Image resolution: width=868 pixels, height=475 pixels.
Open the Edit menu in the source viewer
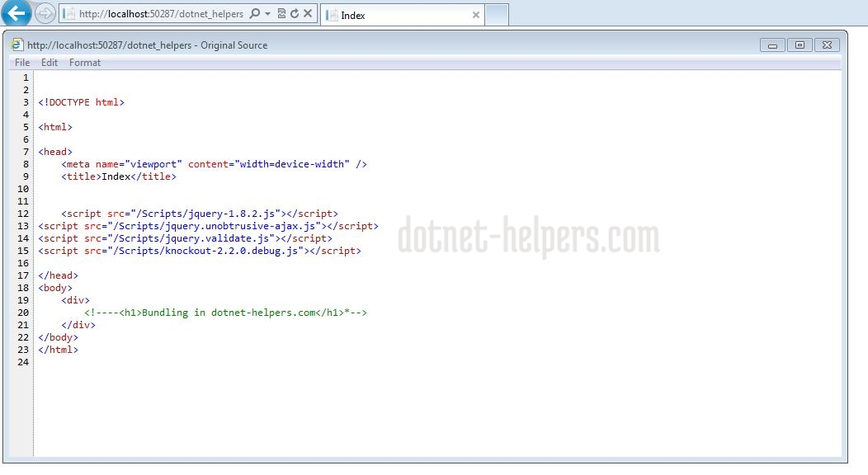50,63
